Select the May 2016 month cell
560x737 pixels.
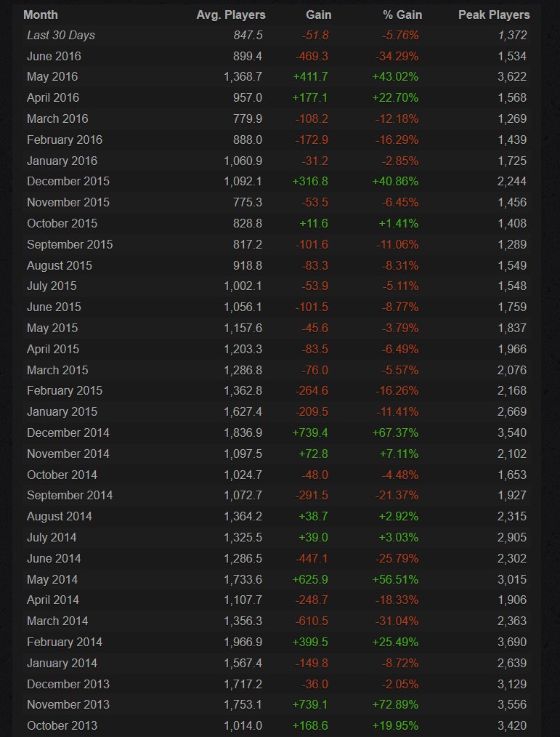[x=52, y=76]
